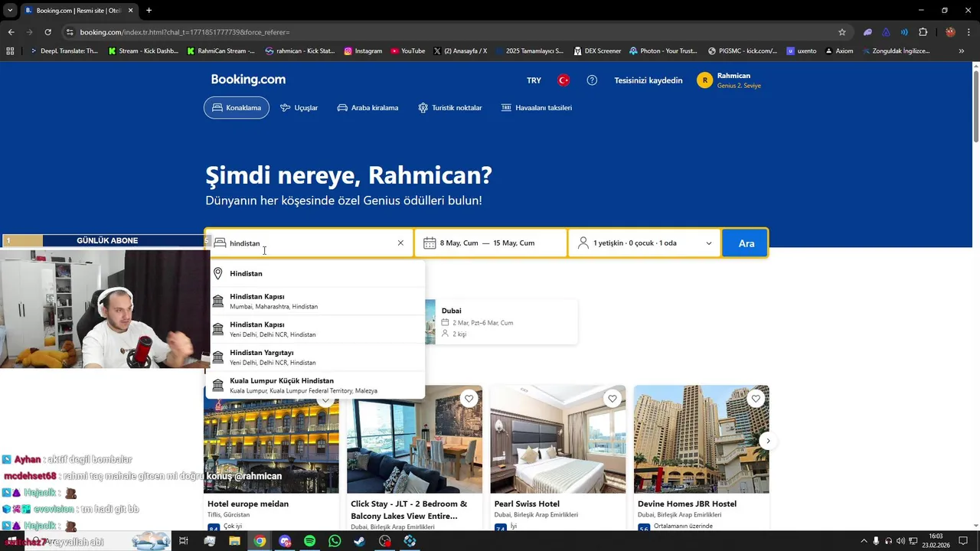Choose Hindistan country suggestion
This screenshot has width=980, height=551.
pos(317,273)
